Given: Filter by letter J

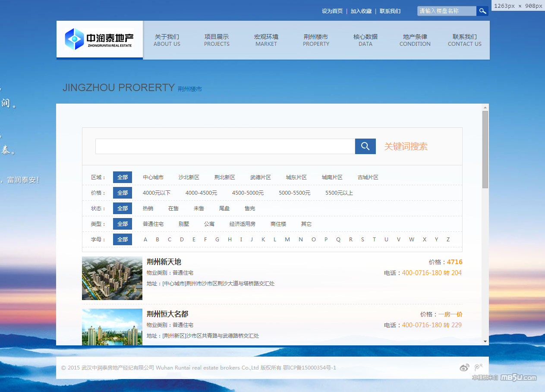Looking at the screenshot, I should pos(252,240).
